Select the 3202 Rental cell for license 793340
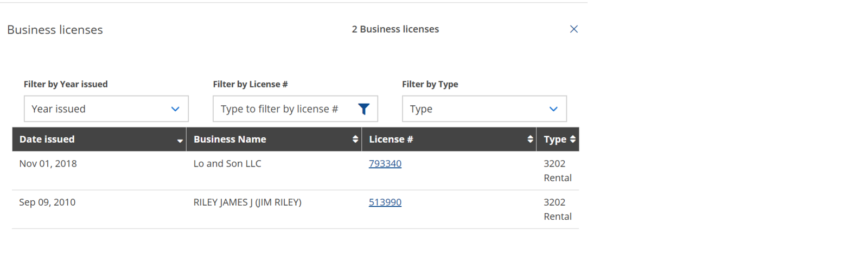Viewport: 868px width, 267px height. pyautogui.click(x=558, y=170)
